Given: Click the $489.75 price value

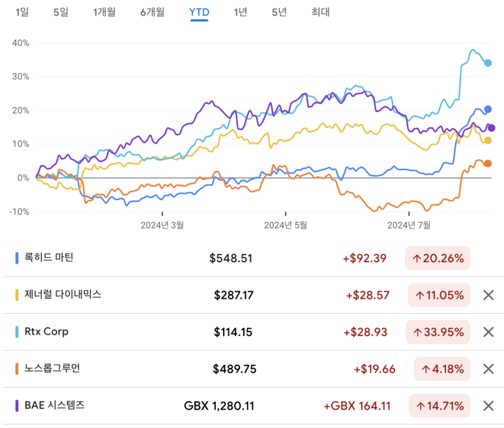Looking at the screenshot, I should pos(234,369).
